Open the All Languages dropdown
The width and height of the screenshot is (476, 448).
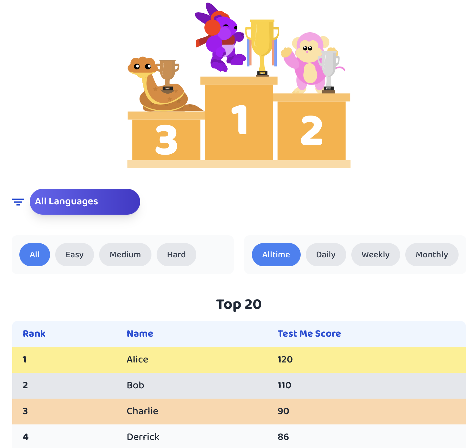(85, 202)
